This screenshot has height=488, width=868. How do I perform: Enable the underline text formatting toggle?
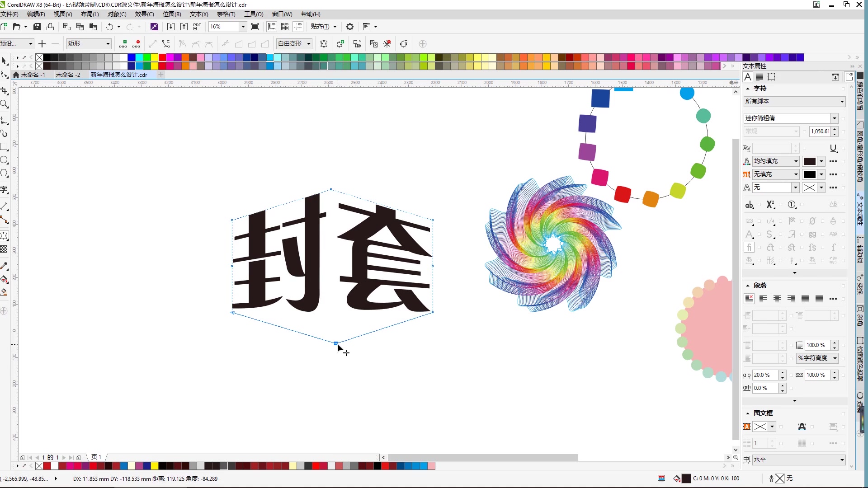pos(832,148)
